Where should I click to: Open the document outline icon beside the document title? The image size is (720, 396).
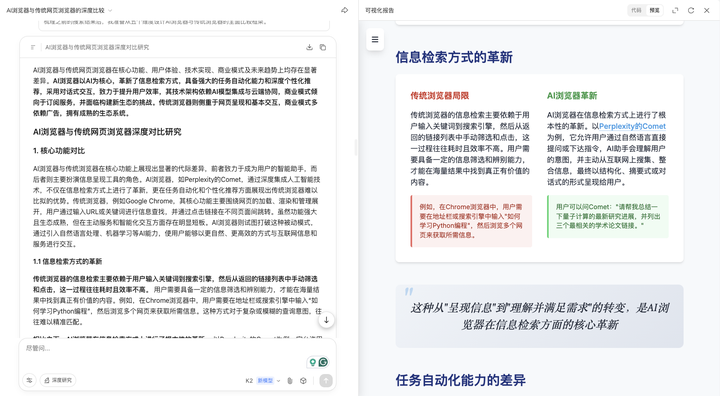(x=33, y=47)
